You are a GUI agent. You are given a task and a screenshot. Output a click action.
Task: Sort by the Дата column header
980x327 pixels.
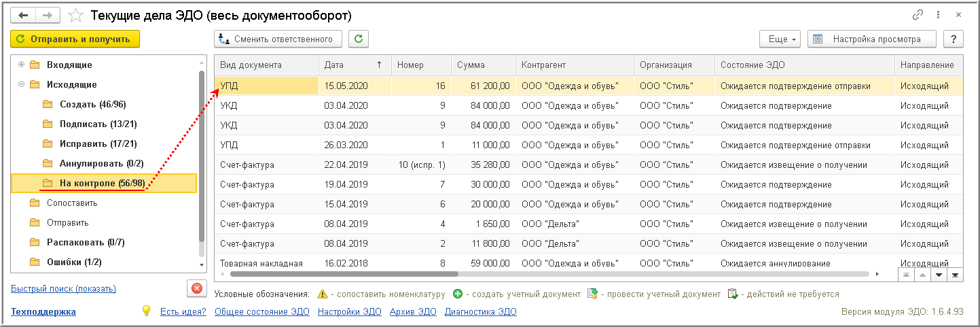pyautogui.click(x=355, y=65)
